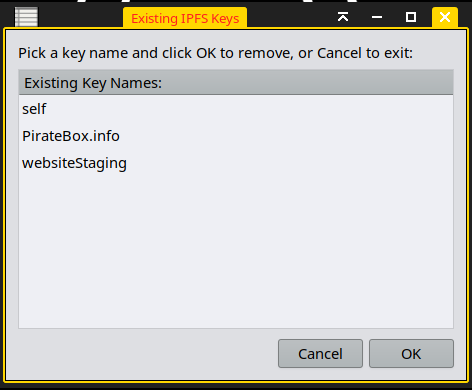Maximize the Existing IPFS Keys dialog
Image resolution: width=472 pixels, height=390 pixels.
click(x=411, y=17)
